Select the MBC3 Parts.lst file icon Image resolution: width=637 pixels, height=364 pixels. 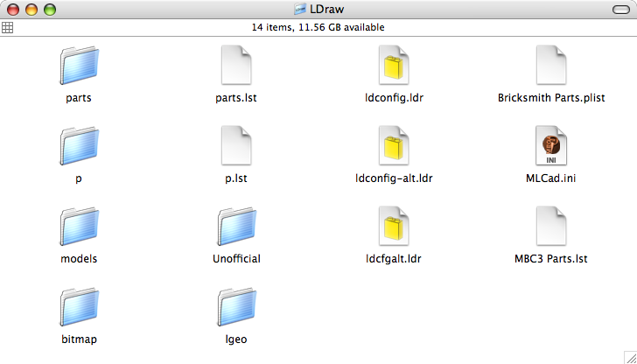click(x=551, y=226)
